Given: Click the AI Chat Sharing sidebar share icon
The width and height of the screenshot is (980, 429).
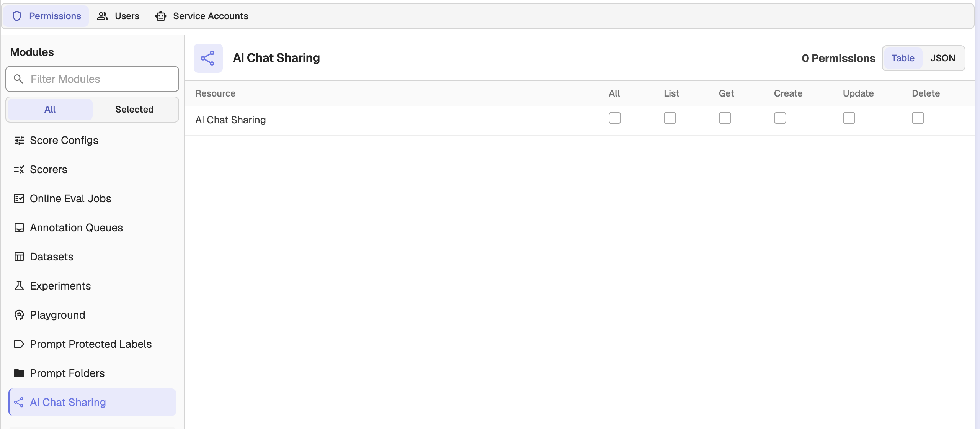Looking at the screenshot, I should [x=19, y=402].
